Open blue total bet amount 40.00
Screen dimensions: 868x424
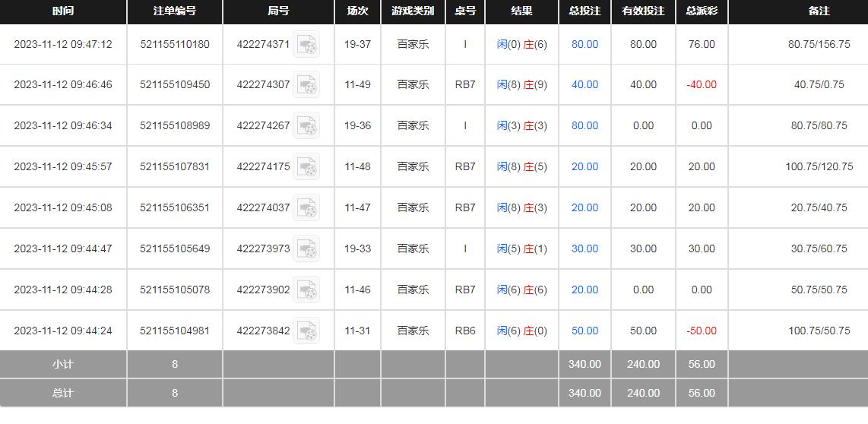point(584,85)
